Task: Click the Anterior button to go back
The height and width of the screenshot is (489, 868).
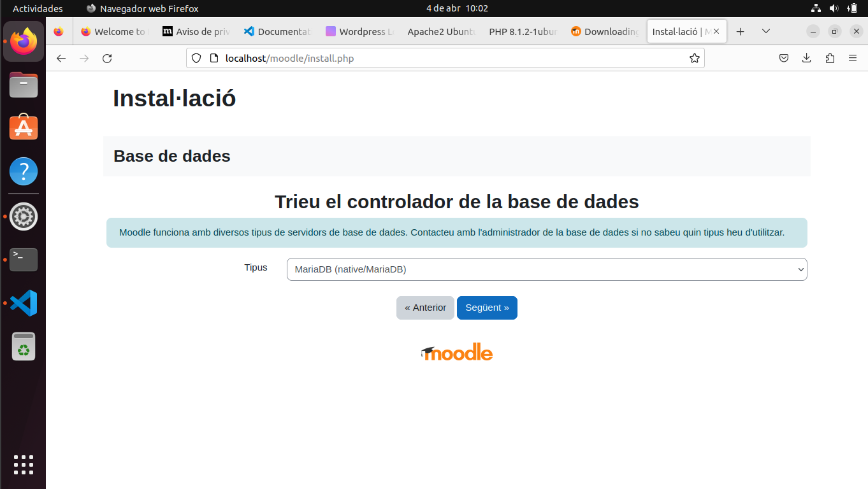Action: pyautogui.click(x=425, y=308)
